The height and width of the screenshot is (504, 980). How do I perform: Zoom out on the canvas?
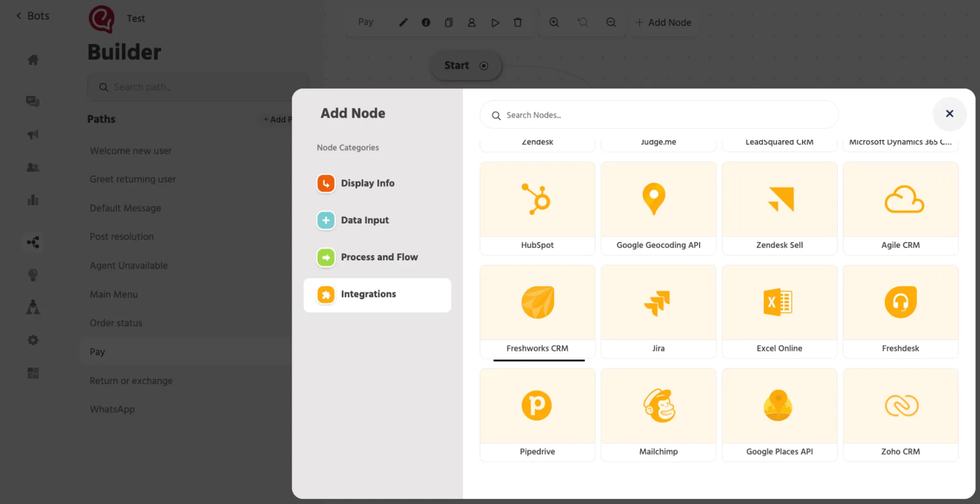(x=611, y=23)
